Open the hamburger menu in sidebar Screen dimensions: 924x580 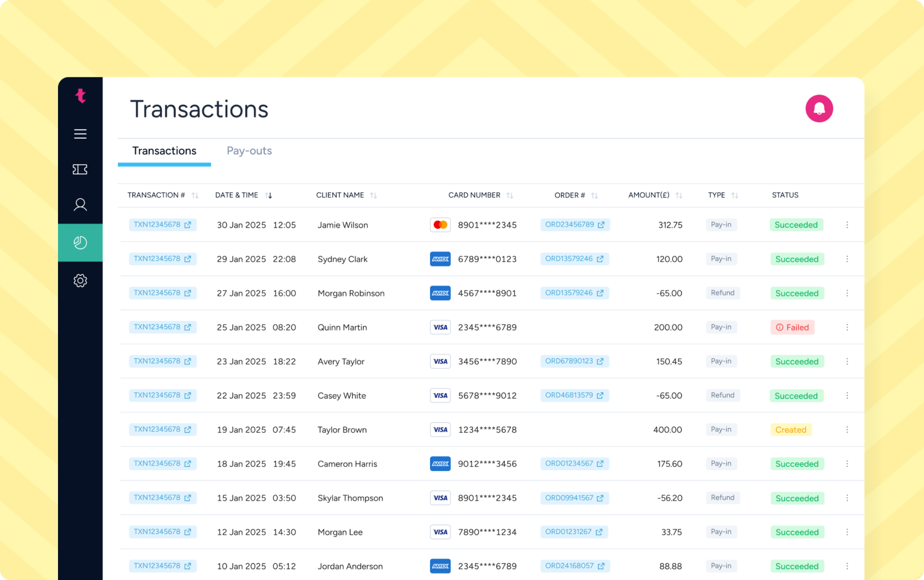click(x=80, y=134)
